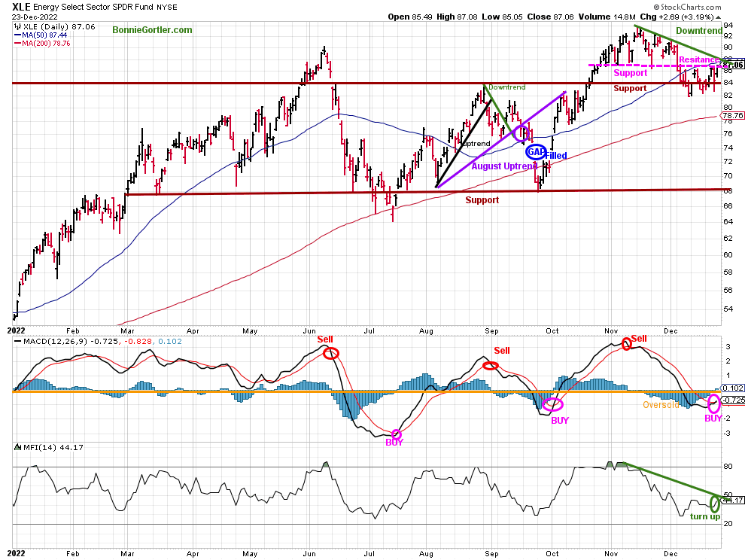The image size is (745, 560).
Task: Click the large green Downtrend label near November highs
Action: [x=699, y=31]
